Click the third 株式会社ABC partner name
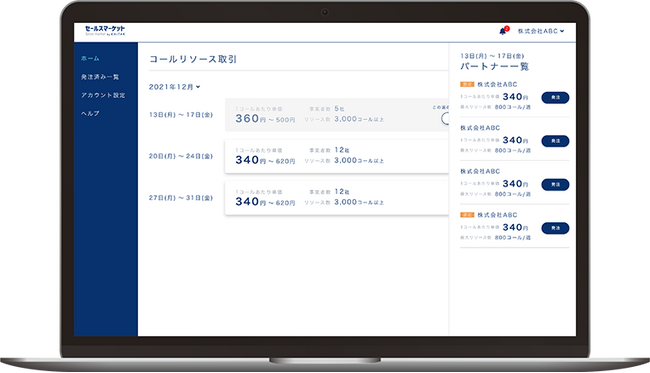The height and width of the screenshot is (373, 650). [x=480, y=172]
